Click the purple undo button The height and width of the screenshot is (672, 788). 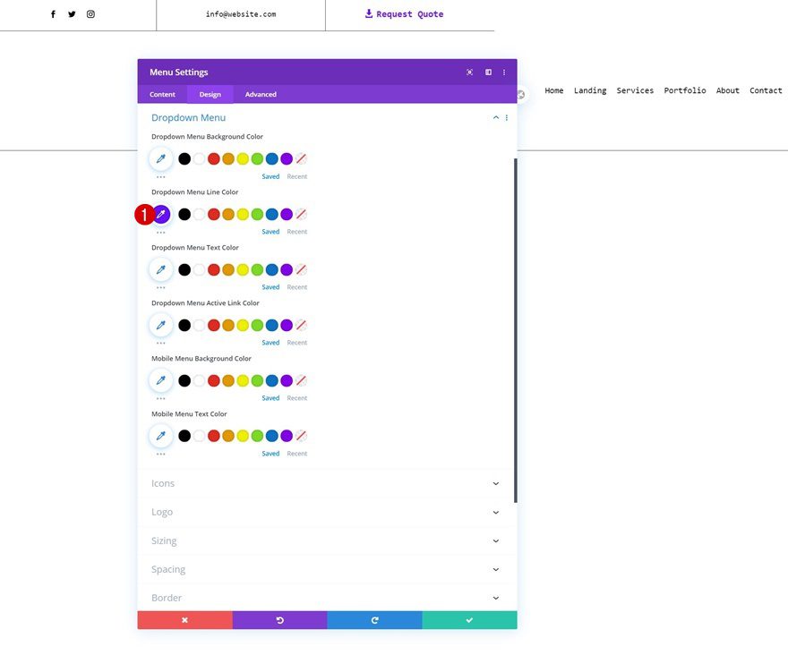coord(279,620)
